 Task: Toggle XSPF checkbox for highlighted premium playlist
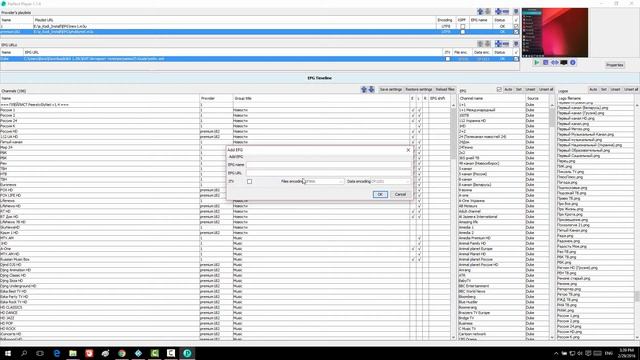(462, 31)
